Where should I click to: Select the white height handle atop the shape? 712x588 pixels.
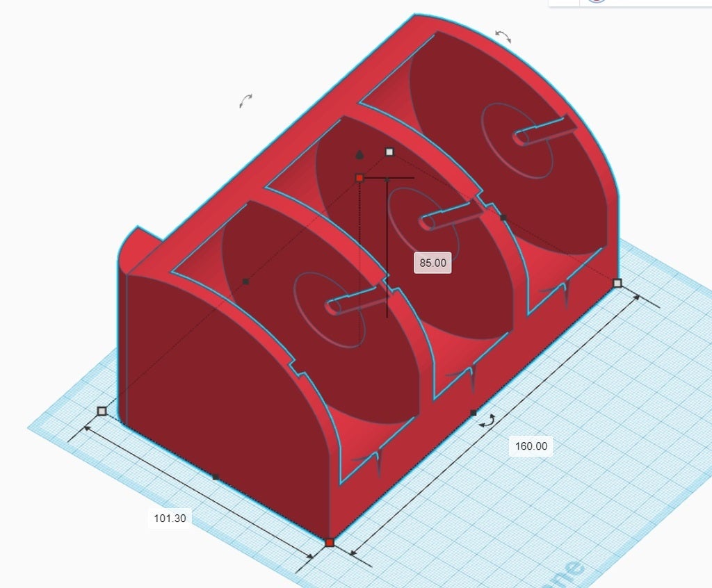point(389,152)
